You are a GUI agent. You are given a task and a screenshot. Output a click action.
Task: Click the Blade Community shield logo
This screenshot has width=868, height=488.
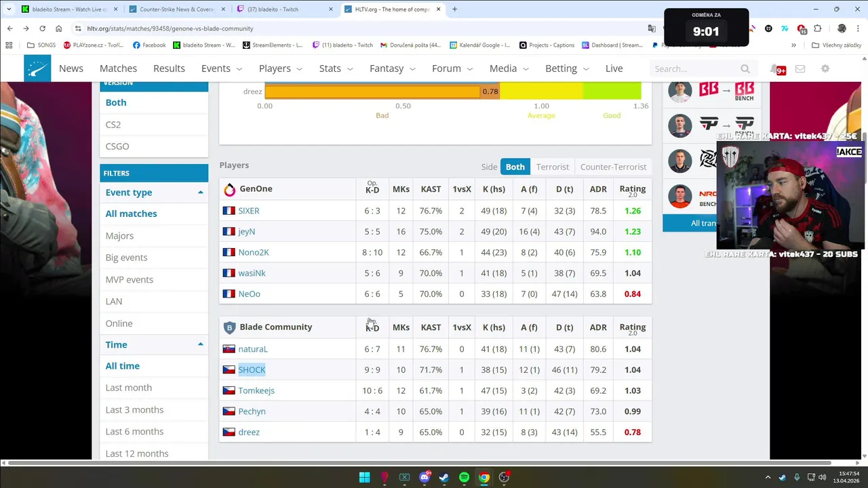tap(229, 327)
